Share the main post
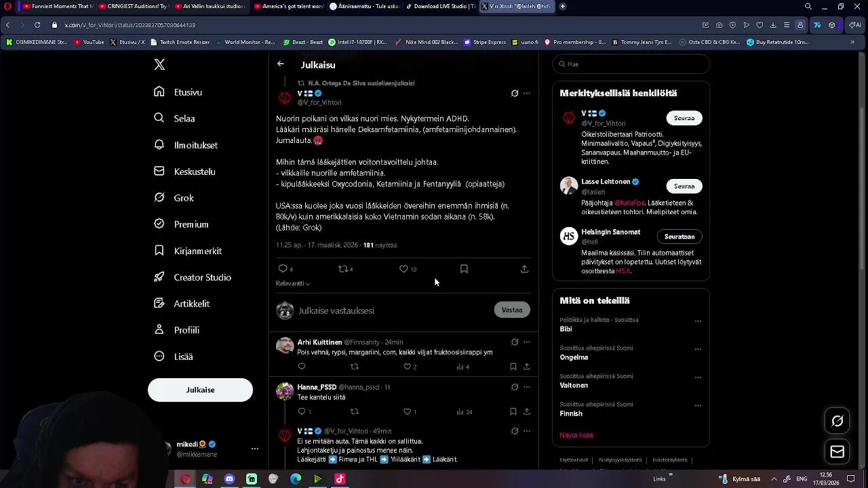This screenshot has width=868, height=488. [524, 269]
